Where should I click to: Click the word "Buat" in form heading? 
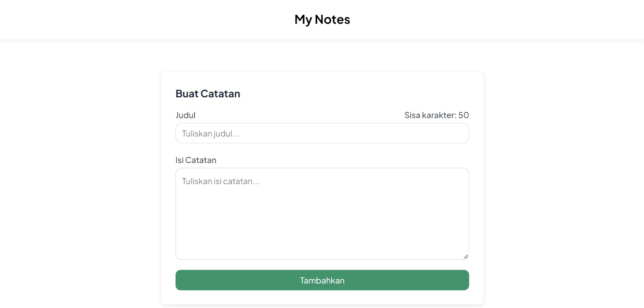[187, 94]
